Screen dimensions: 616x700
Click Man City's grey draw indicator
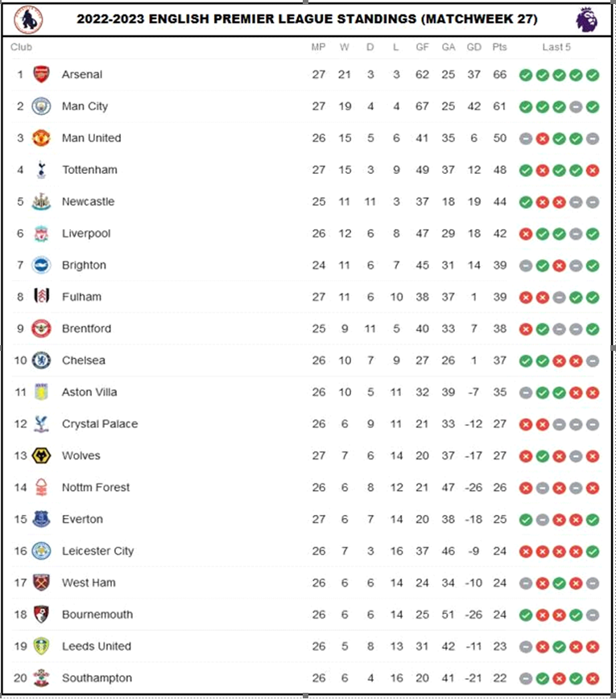tap(576, 107)
